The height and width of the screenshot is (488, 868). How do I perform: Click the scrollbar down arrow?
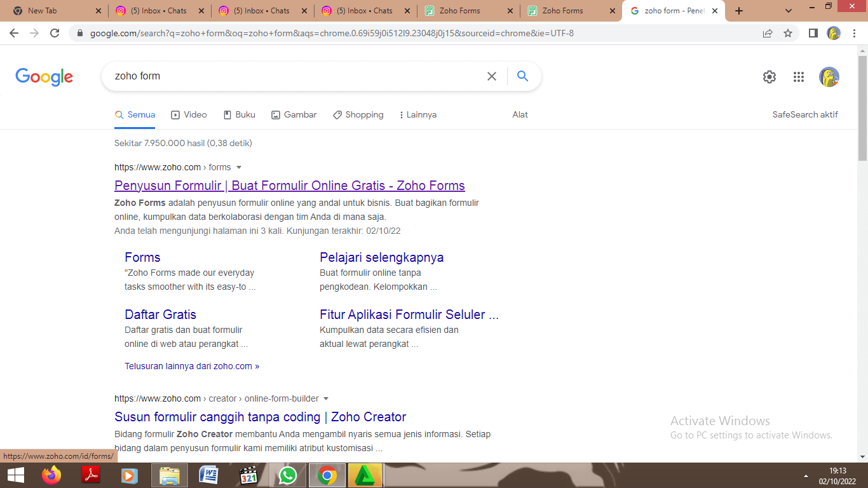pyautogui.click(x=862, y=457)
